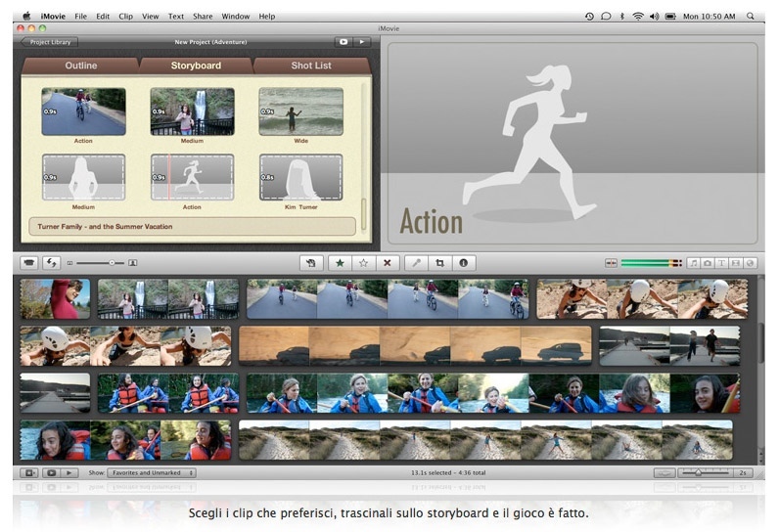The width and height of the screenshot is (779, 532).
Task: Click the Action preview in the viewer
Action: point(573,144)
